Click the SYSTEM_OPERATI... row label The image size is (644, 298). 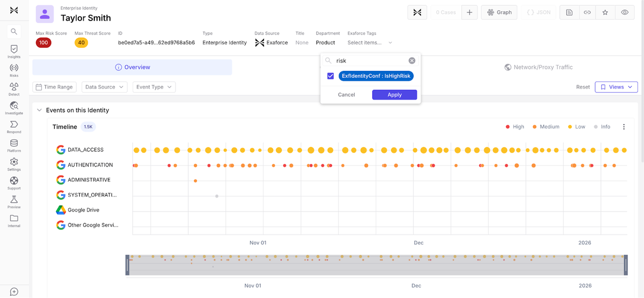(x=92, y=195)
